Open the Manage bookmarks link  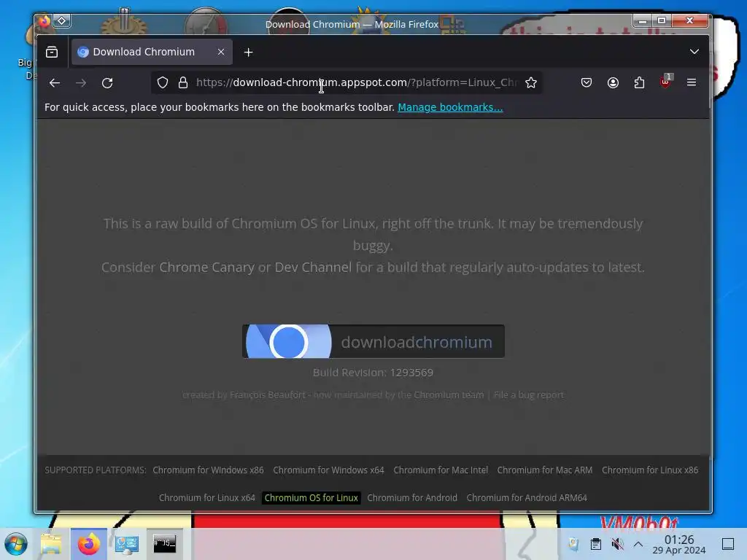tap(450, 107)
